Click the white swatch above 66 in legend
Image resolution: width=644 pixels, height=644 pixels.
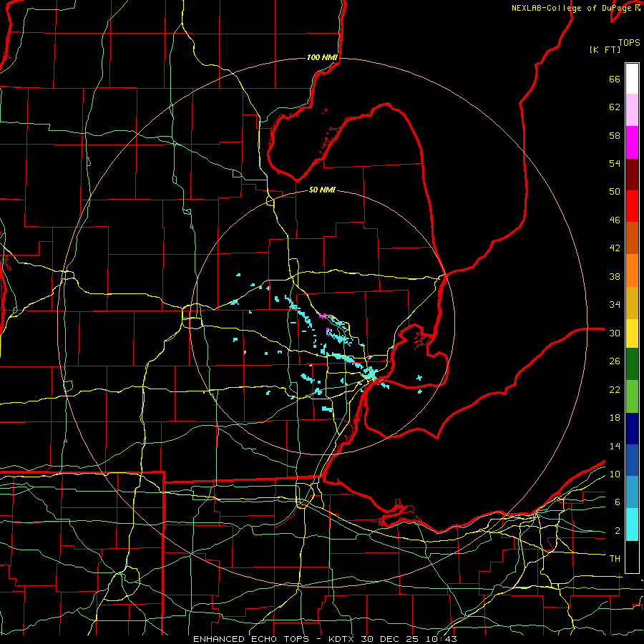[632, 79]
